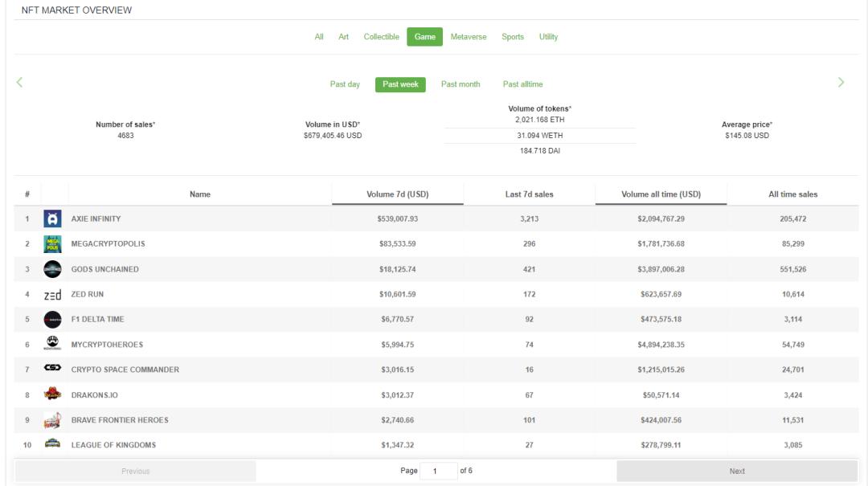Choose the Past alltime time filter
The width and height of the screenshot is (868, 486).
click(x=522, y=84)
